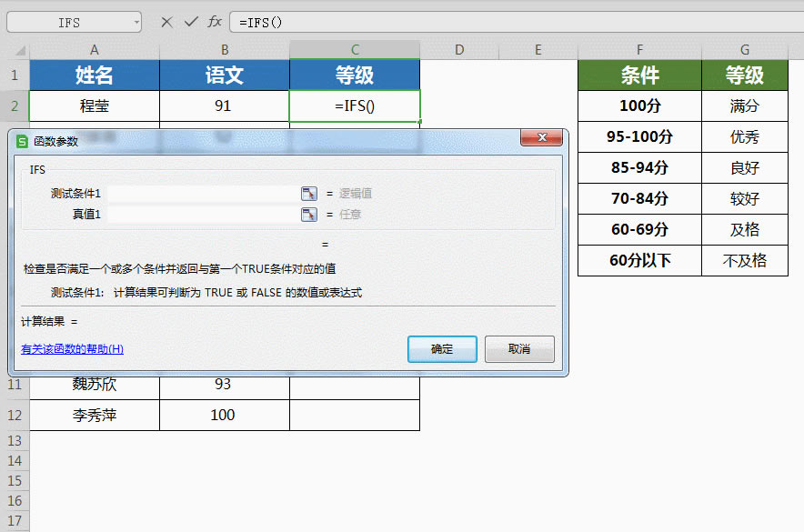
Task: Close the 函数参数 dialog
Action: click(x=542, y=137)
